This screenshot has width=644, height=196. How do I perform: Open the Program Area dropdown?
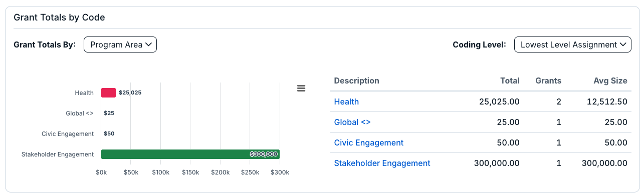click(x=120, y=44)
